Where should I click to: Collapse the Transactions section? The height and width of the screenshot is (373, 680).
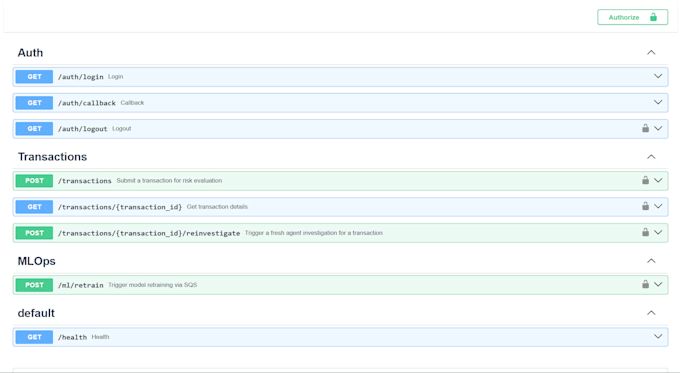point(651,157)
